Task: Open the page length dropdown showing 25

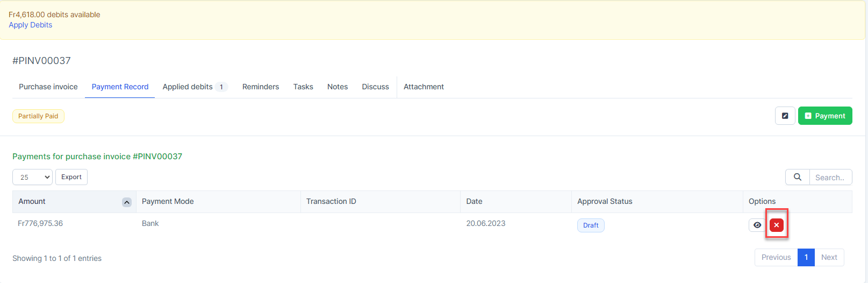Action: [x=32, y=177]
